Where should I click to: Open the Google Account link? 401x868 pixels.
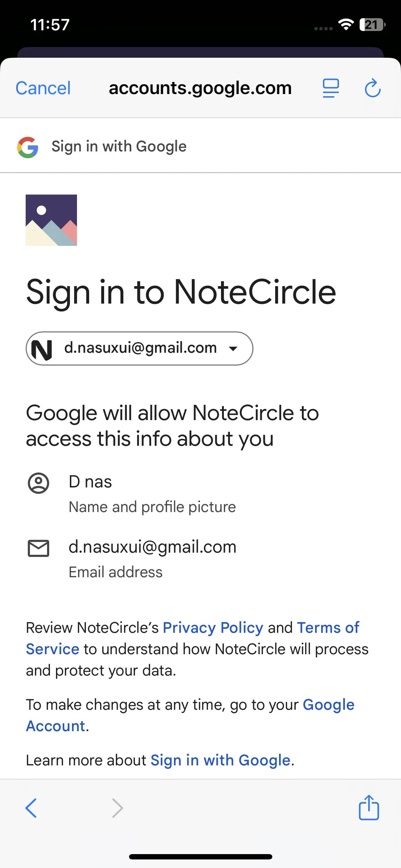point(328,704)
